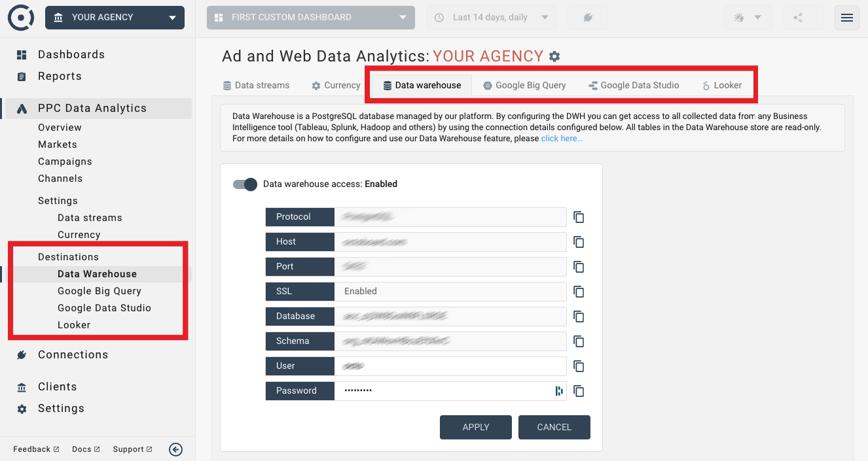Click the Host value field
The image size is (868, 461).
click(x=450, y=242)
